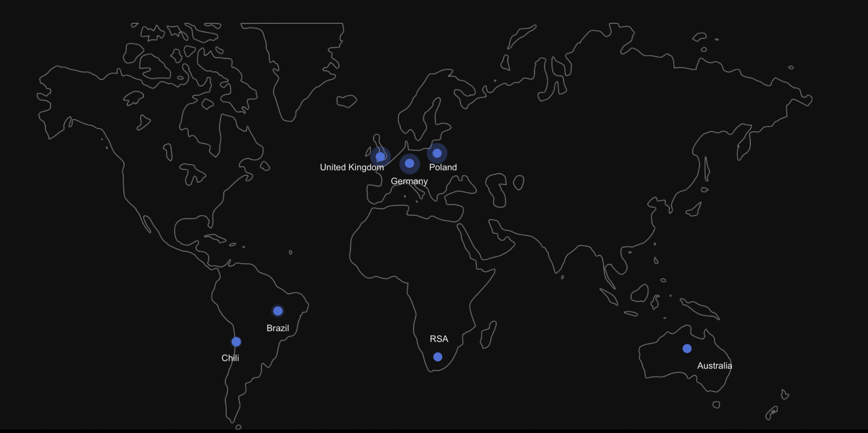Click the 'Germany' text label
868x433 pixels.
(409, 181)
